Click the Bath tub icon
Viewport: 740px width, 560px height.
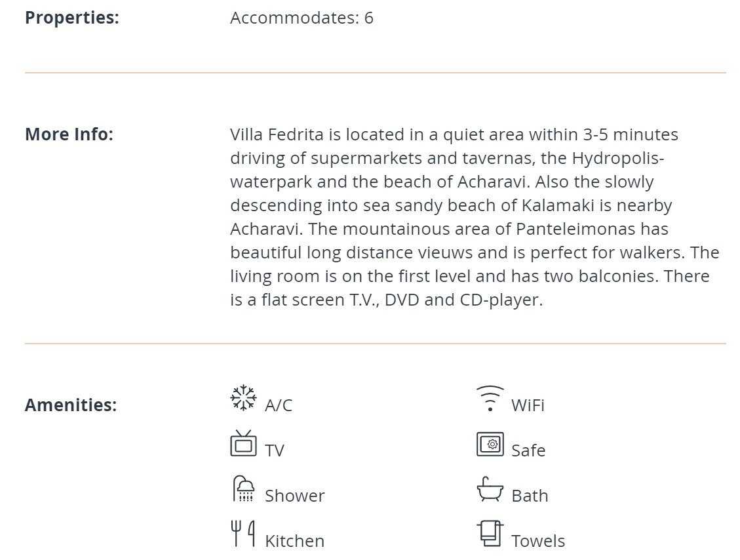coord(490,489)
